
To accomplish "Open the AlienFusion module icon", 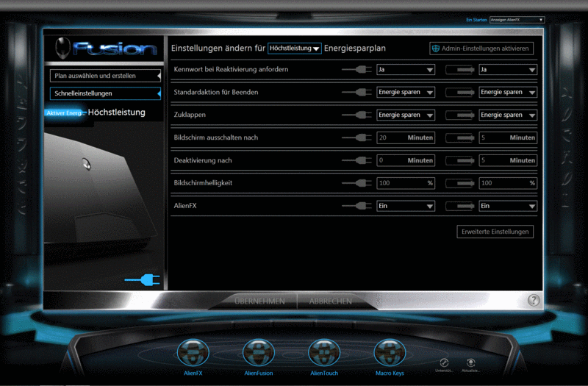I will [x=259, y=353].
